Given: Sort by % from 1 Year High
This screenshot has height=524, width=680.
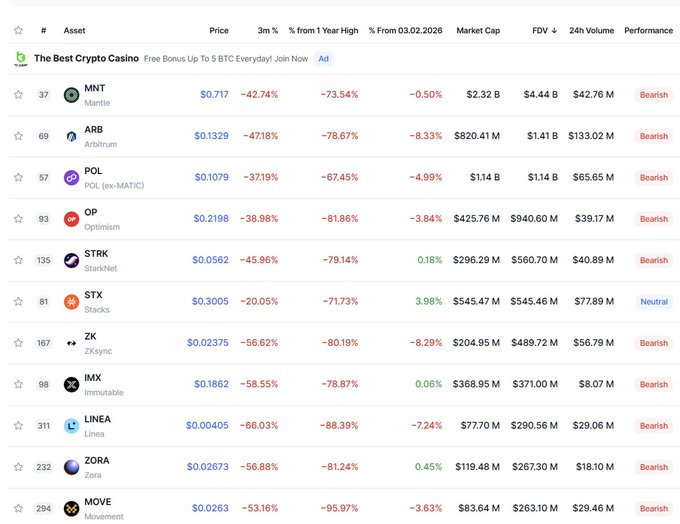Looking at the screenshot, I should (323, 30).
